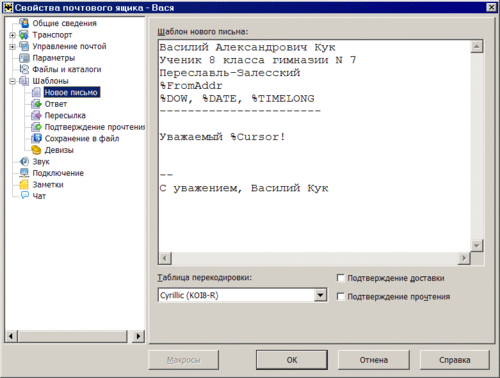Click the line 'Ученик 8 класса гимназии N 7'
The height and width of the screenshot is (378, 500).
pyautogui.click(x=258, y=60)
